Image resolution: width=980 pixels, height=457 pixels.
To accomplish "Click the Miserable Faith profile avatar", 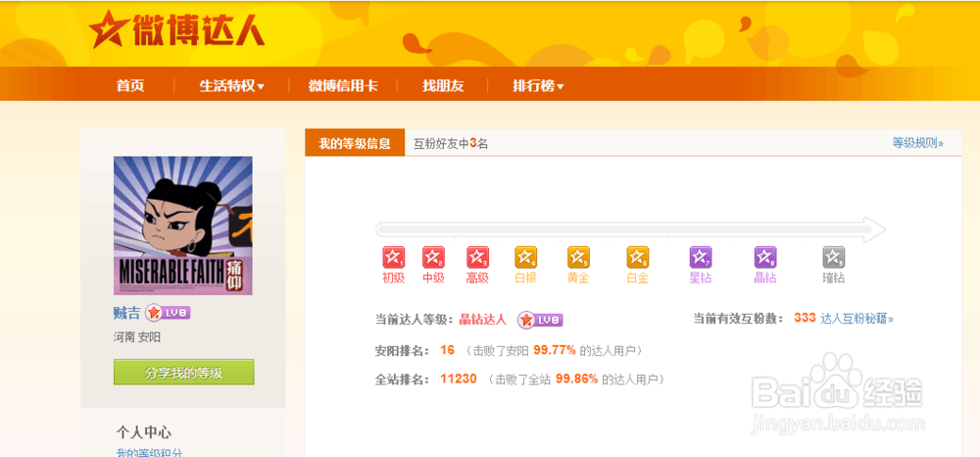I will coord(183,226).
